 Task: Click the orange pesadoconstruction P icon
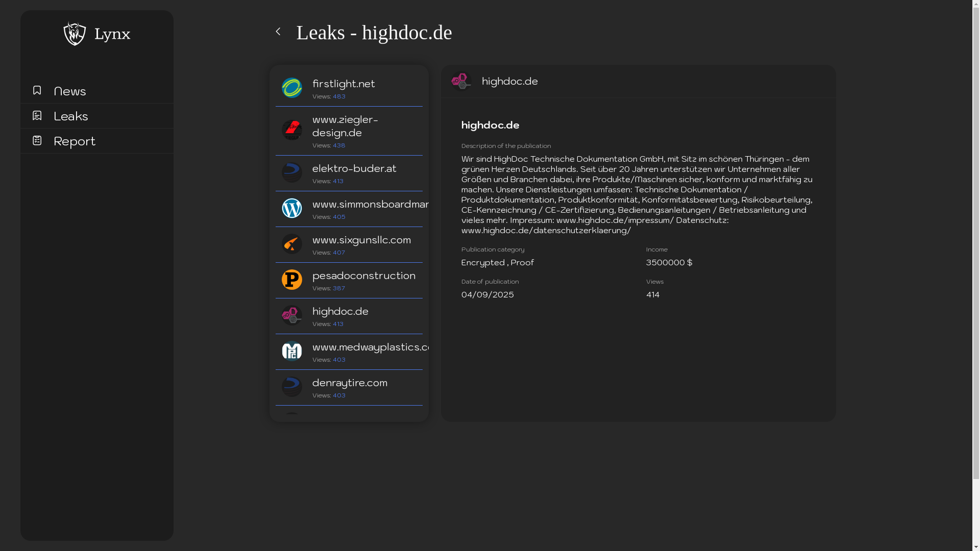(292, 280)
